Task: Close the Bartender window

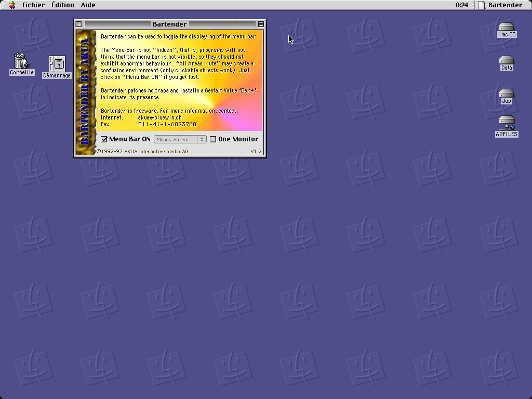Action: pos(79,24)
